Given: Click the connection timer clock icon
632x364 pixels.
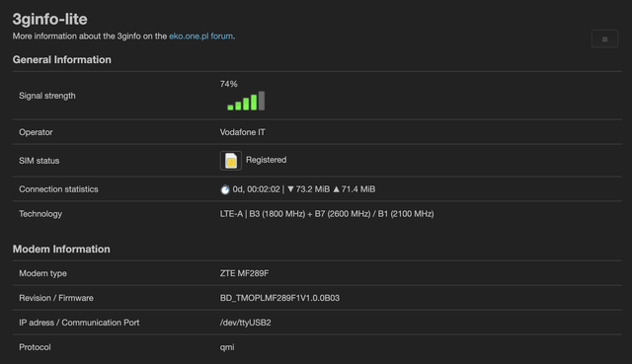Looking at the screenshot, I should pyautogui.click(x=225, y=189).
